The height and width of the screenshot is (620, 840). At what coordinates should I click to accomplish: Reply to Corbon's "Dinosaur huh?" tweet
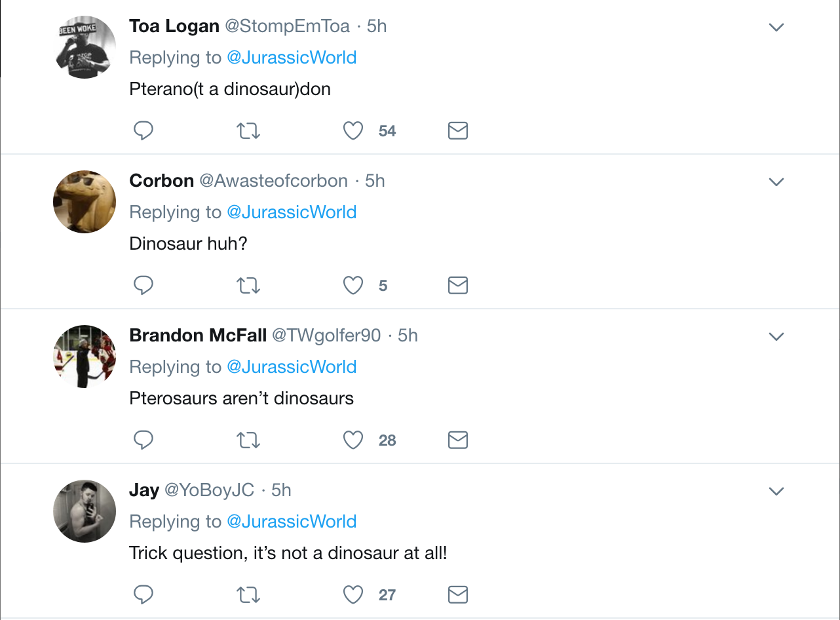[x=143, y=286]
